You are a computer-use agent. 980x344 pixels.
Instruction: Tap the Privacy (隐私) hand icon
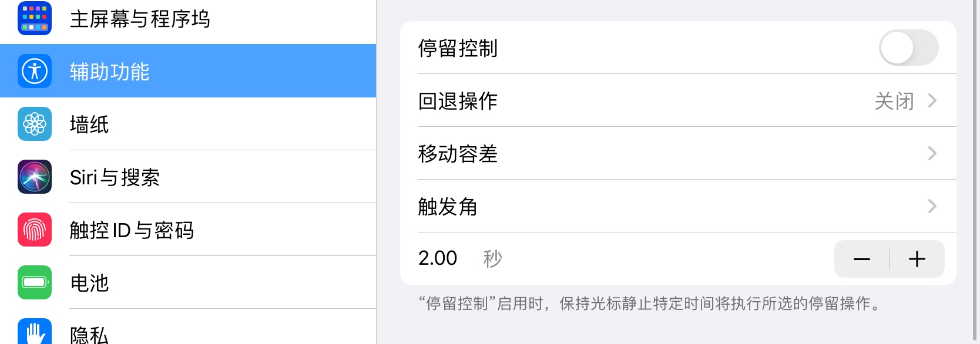tap(35, 332)
